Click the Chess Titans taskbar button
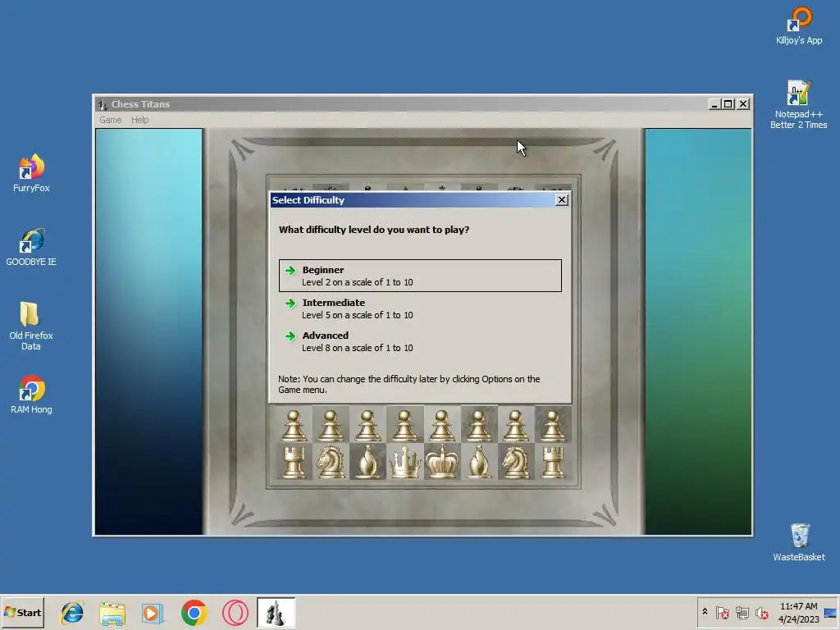Screen dimensions: 840x630 click(276, 613)
